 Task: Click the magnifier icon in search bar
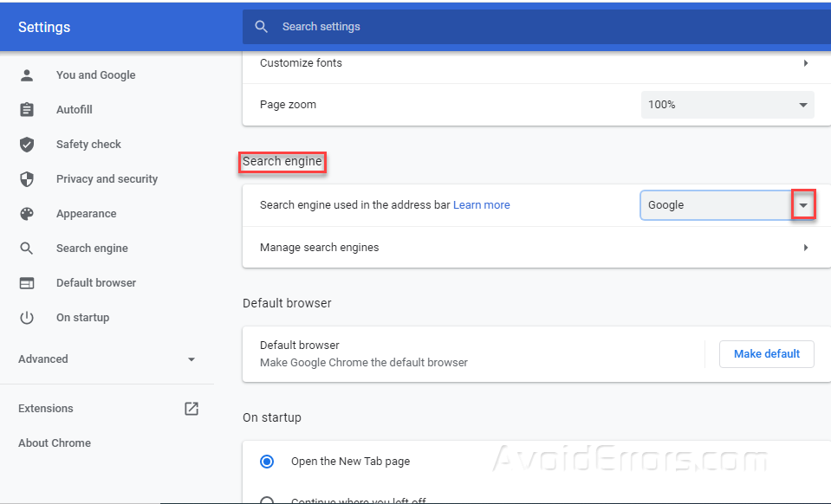click(x=261, y=27)
